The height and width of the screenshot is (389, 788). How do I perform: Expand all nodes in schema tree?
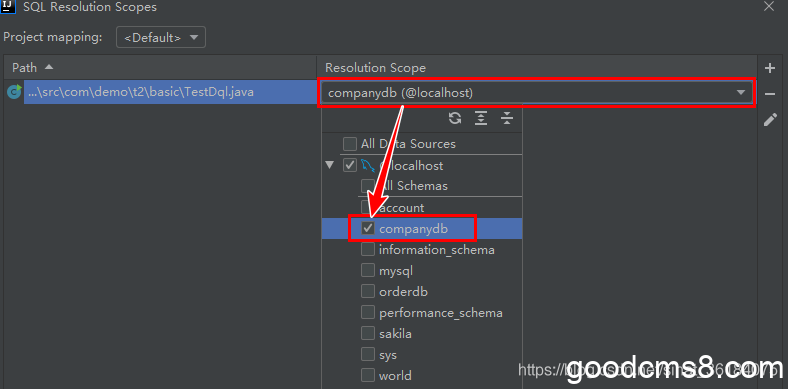coord(481,118)
